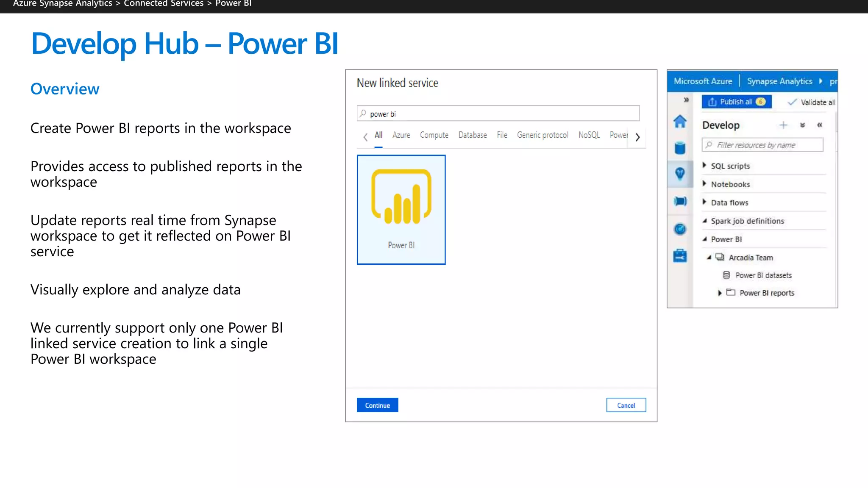Click Synapse Analytics header link
Viewport: 868px width, 488px height.
[x=779, y=81]
